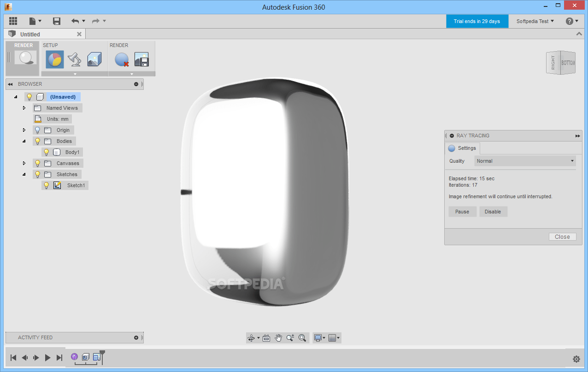The image size is (588, 372).
Task: Click the ViewCube BOTTOM face
Action: pyautogui.click(x=568, y=63)
